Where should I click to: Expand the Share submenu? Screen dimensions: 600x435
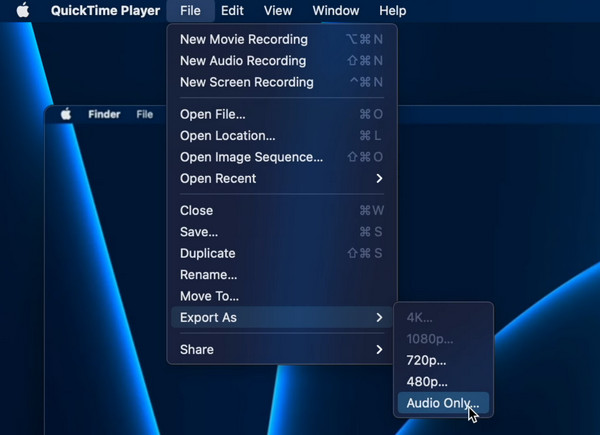pyautogui.click(x=282, y=350)
